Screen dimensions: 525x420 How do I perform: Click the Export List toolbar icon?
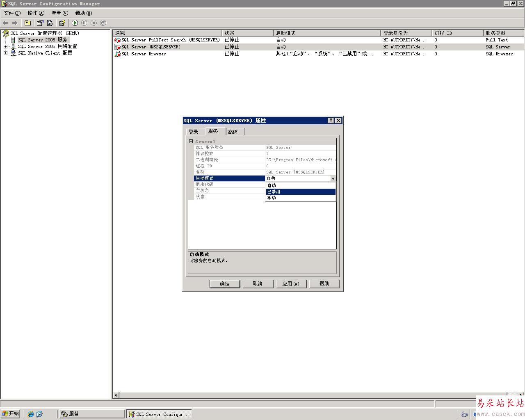click(50, 23)
